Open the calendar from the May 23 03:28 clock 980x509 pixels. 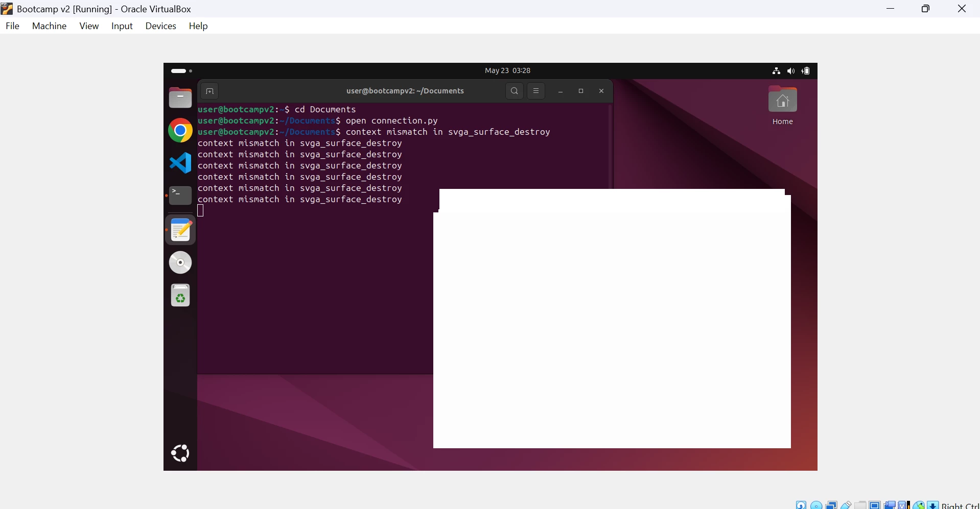point(508,71)
